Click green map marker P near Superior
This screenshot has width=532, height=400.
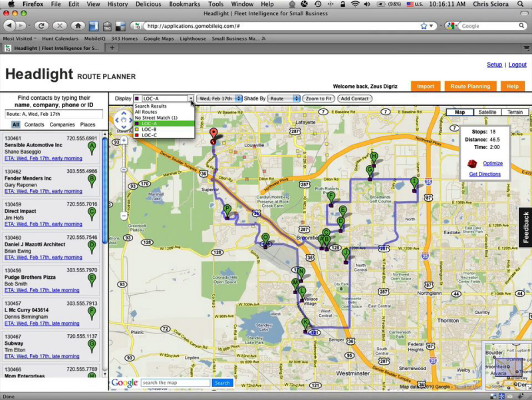pyautogui.click(x=227, y=209)
